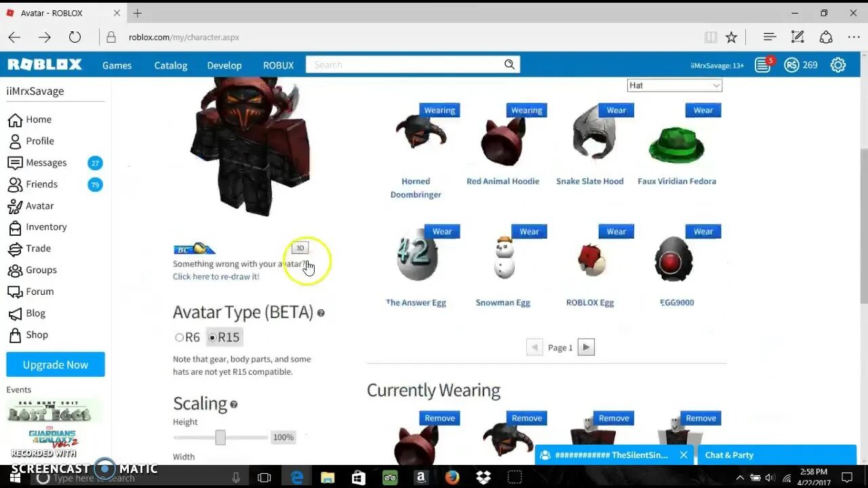Open File Explorer from taskbar
Screen dimensions: 868x488
pos(328,478)
